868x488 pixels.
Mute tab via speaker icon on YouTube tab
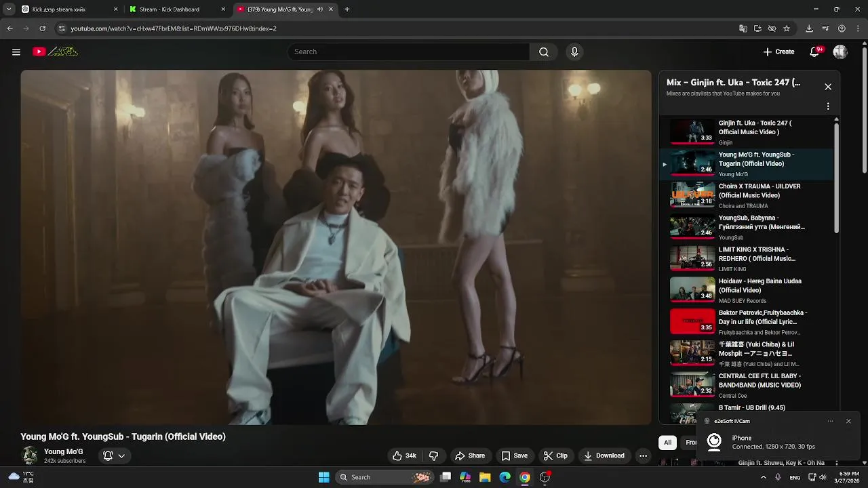pos(320,9)
